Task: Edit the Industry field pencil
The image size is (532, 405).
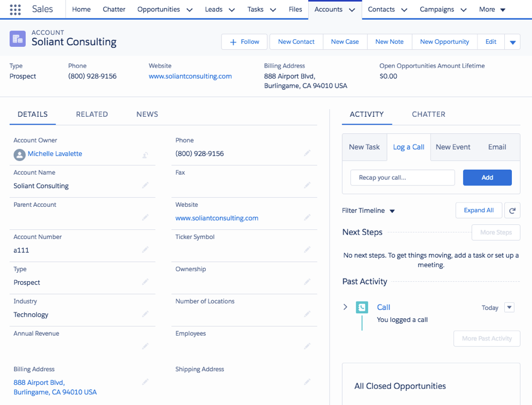Action: coord(145,314)
